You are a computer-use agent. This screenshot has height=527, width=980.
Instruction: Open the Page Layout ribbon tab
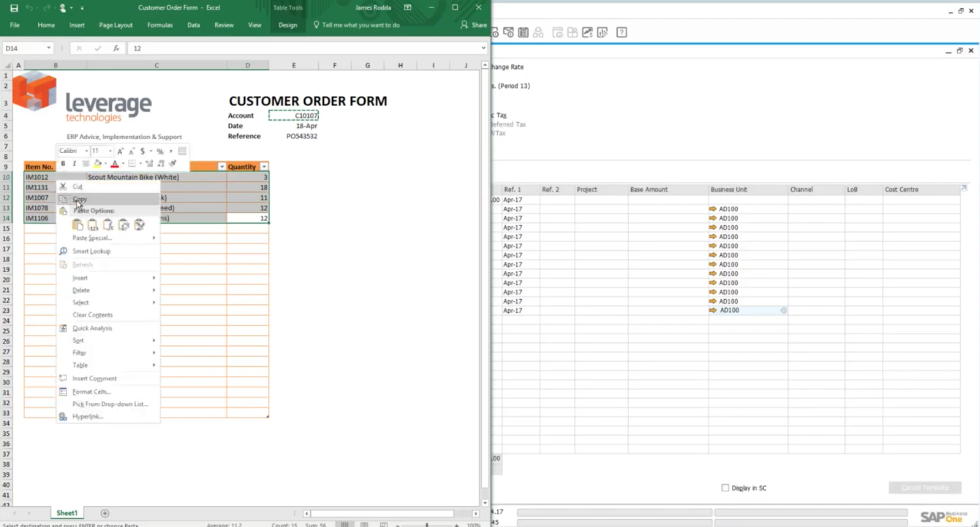[116, 25]
